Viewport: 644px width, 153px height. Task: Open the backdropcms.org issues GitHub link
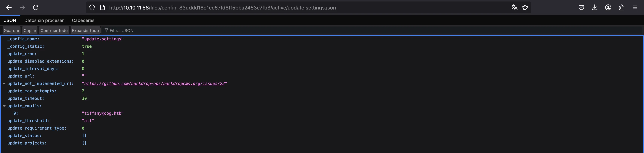pos(154,84)
